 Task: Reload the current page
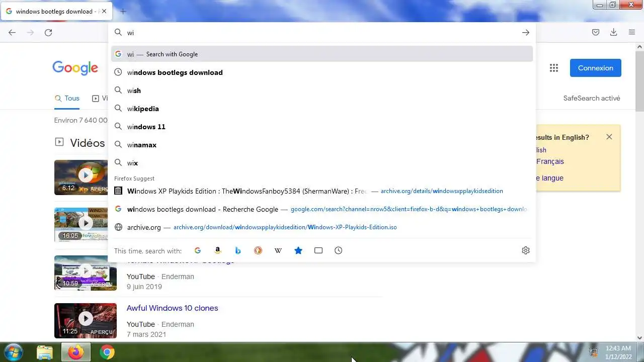(x=48, y=33)
